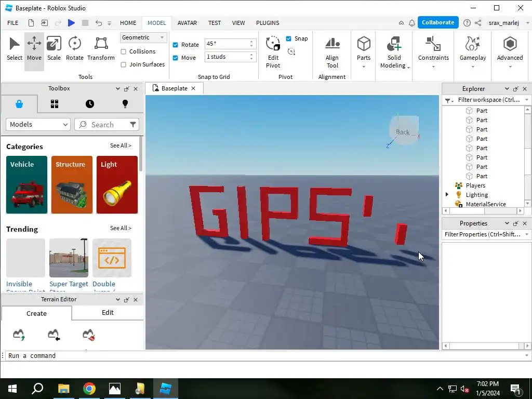The image size is (532, 399).
Task: Open File Explorer from the taskbar
Action: pos(63,389)
